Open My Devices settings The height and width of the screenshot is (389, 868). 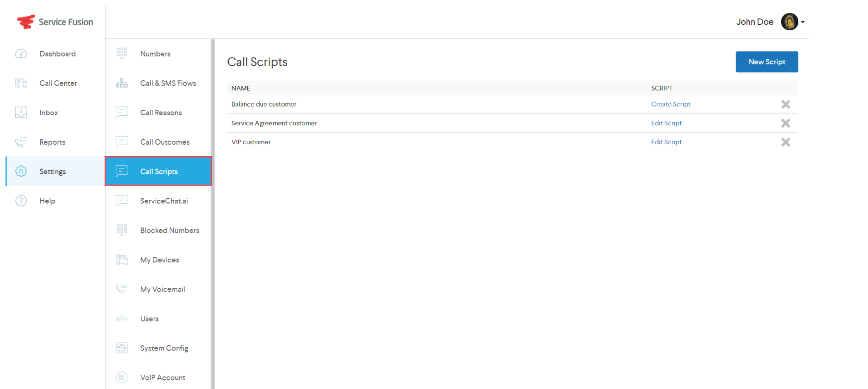pyautogui.click(x=158, y=259)
